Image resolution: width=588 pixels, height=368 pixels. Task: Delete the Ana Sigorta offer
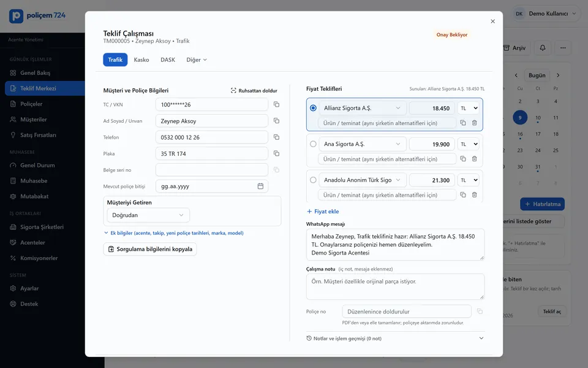coord(474,159)
